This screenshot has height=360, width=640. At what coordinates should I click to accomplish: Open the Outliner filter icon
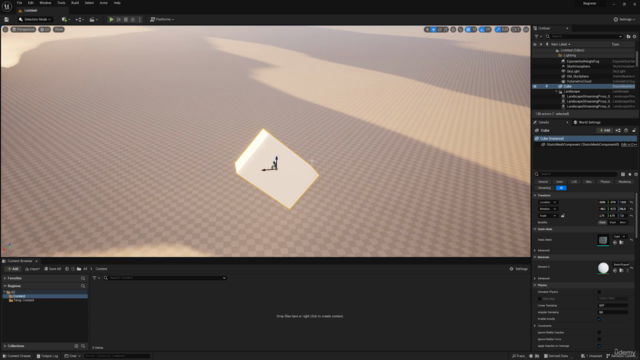click(x=538, y=36)
